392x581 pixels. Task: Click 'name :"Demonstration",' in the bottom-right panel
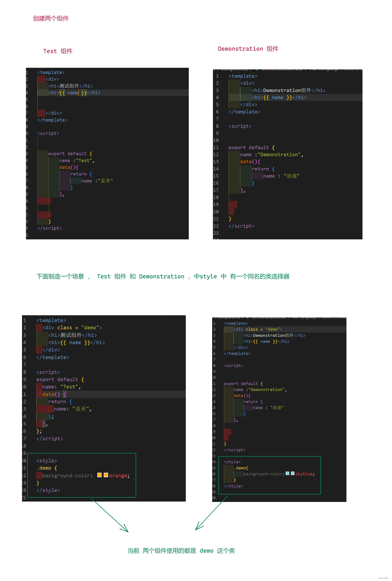point(260,390)
